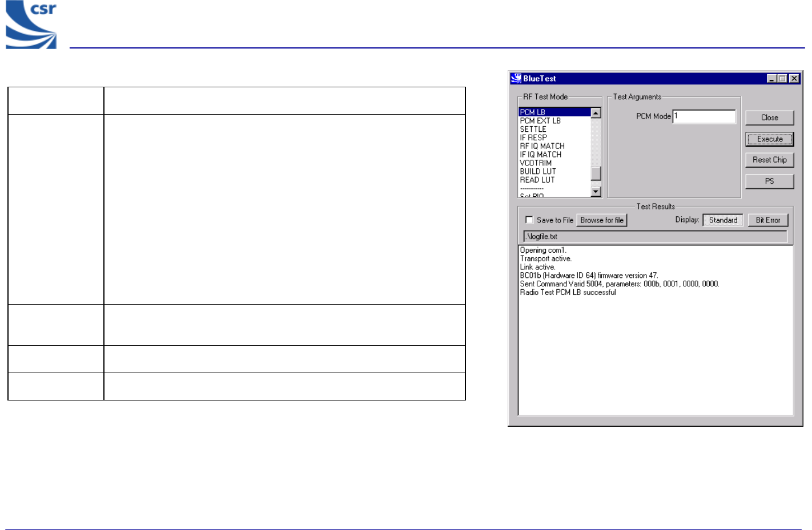The width and height of the screenshot is (812, 530).
Task: Click the Reset Chip button
Action: tap(769, 160)
